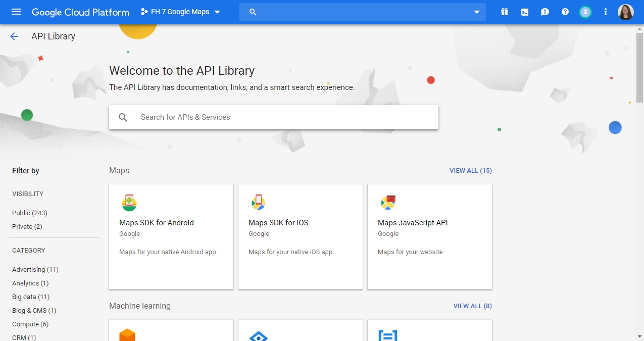Open the Maps SDK for Android card

click(x=171, y=237)
